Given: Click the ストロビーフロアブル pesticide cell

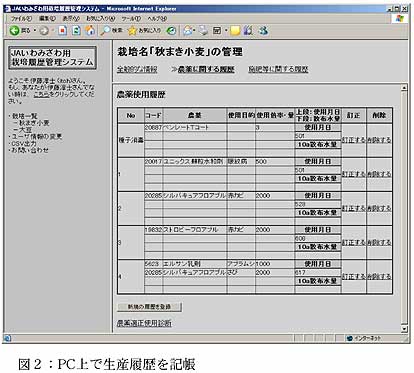Looking at the screenshot, I should [195, 230].
